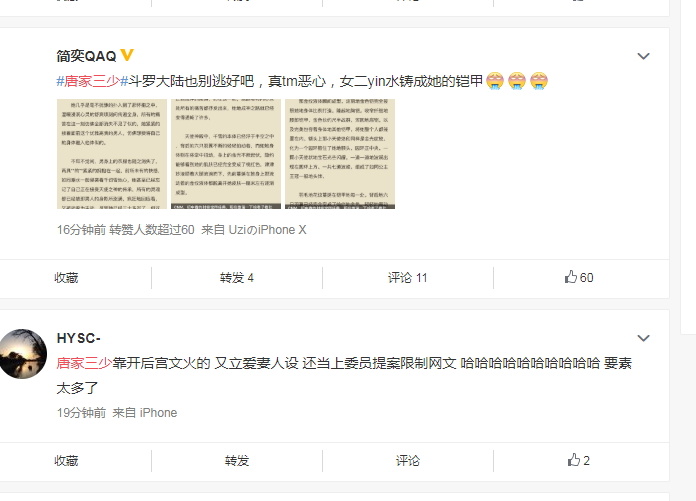
Task: Open the 16分钟前 timestamp link
Action: coord(81,229)
